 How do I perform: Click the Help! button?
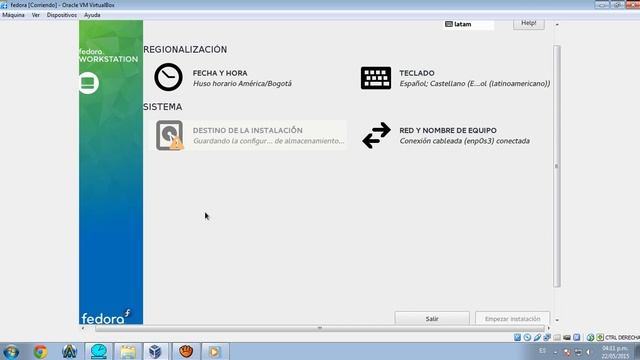pos(529,24)
